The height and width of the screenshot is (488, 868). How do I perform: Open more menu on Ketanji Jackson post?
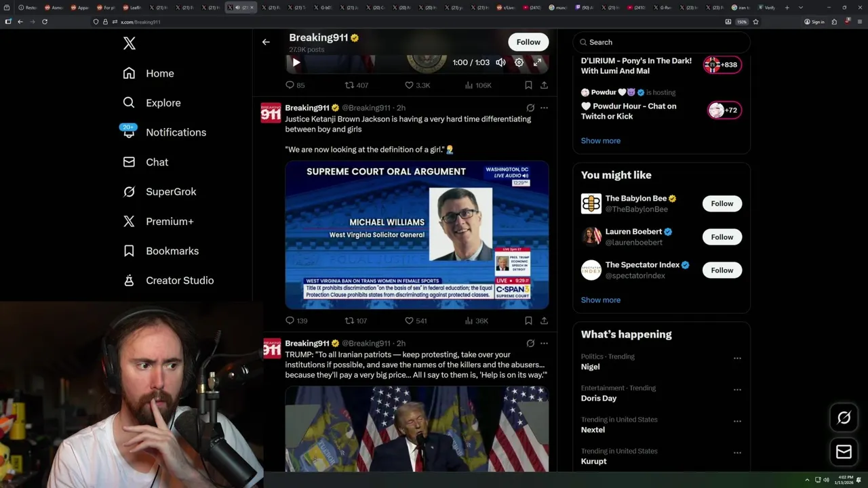pos(544,108)
